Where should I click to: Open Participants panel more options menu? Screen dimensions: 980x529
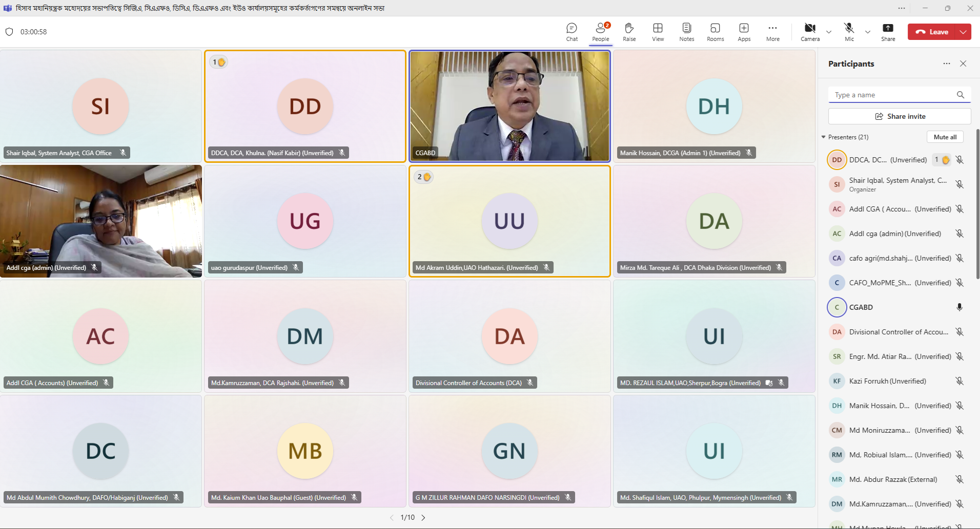[946, 64]
